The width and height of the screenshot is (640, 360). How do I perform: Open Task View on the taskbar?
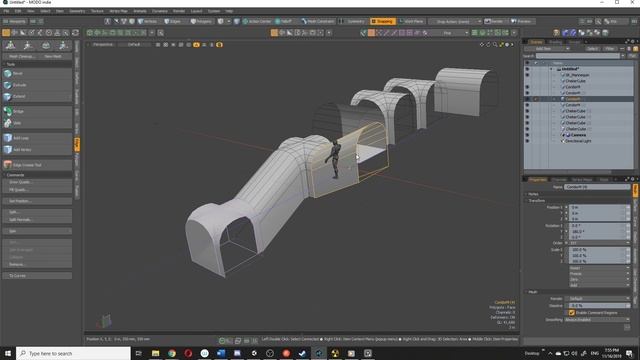click(138, 353)
